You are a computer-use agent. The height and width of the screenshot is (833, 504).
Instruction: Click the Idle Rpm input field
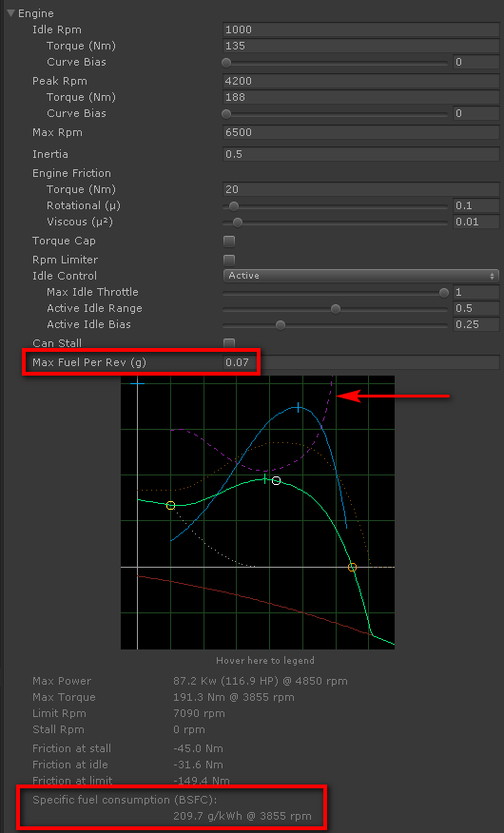[360, 29]
